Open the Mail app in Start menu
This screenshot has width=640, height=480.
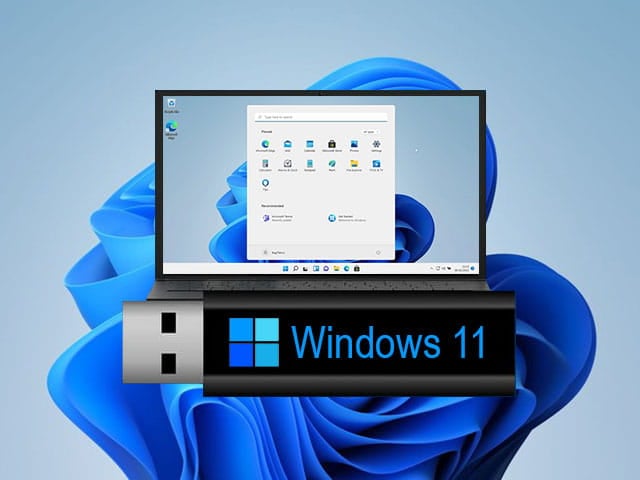tap(287, 145)
